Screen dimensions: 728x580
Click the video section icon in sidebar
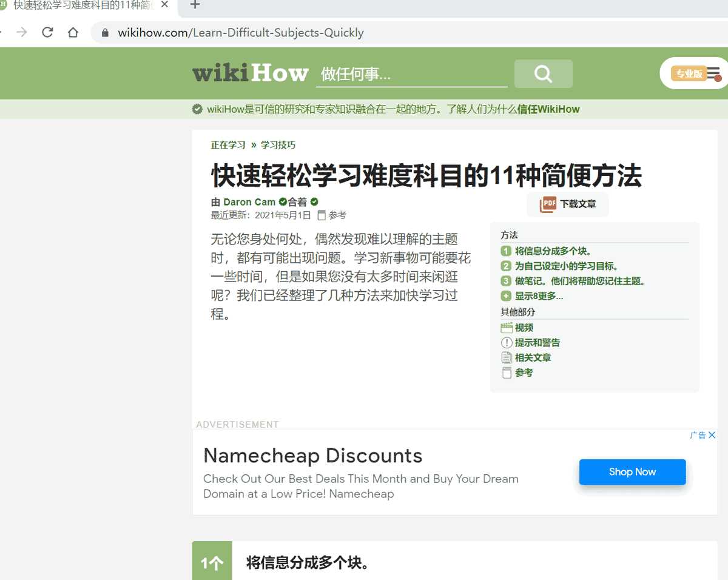click(507, 328)
